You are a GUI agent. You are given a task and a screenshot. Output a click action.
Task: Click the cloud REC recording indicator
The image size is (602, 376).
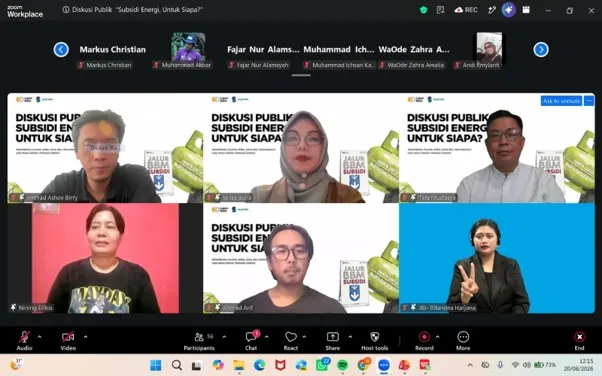[466, 10]
